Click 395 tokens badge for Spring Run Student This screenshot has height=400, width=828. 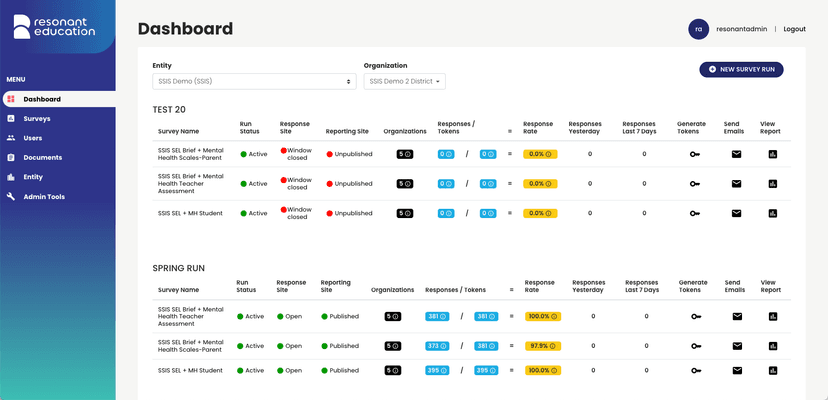click(486, 370)
